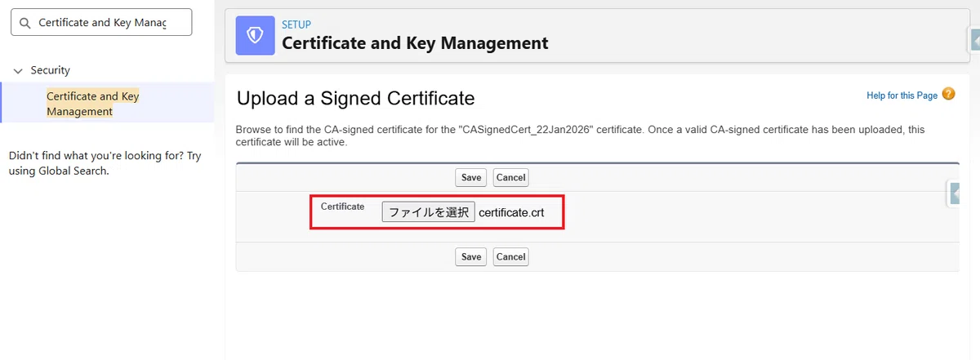This screenshot has height=360, width=980.
Task: Click the upper Save button
Action: [471, 177]
